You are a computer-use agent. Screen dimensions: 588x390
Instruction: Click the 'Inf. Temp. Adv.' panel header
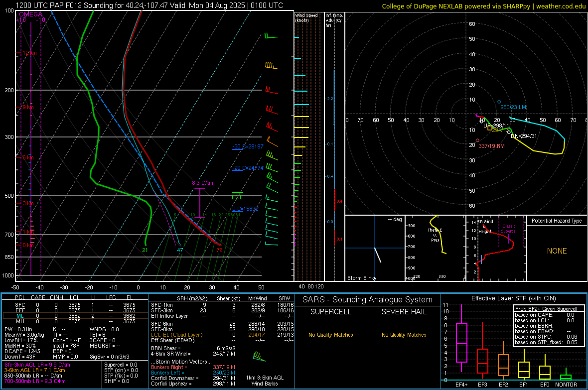[x=334, y=20]
